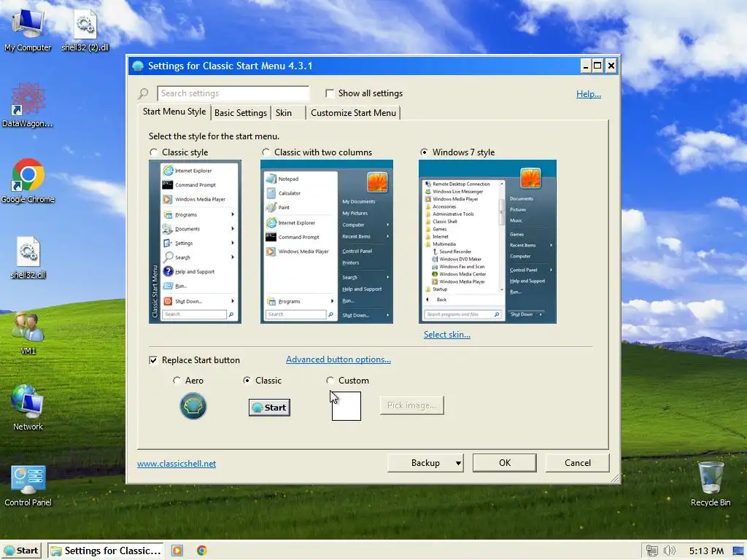
Task: Click the two columns preview thumbnail
Action: click(326, 241)
